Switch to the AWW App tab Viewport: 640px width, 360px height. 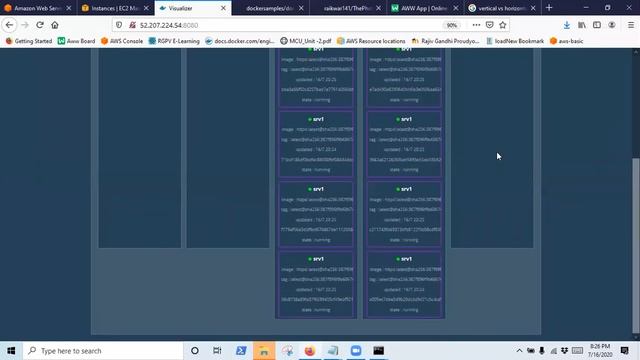[425, 8]
